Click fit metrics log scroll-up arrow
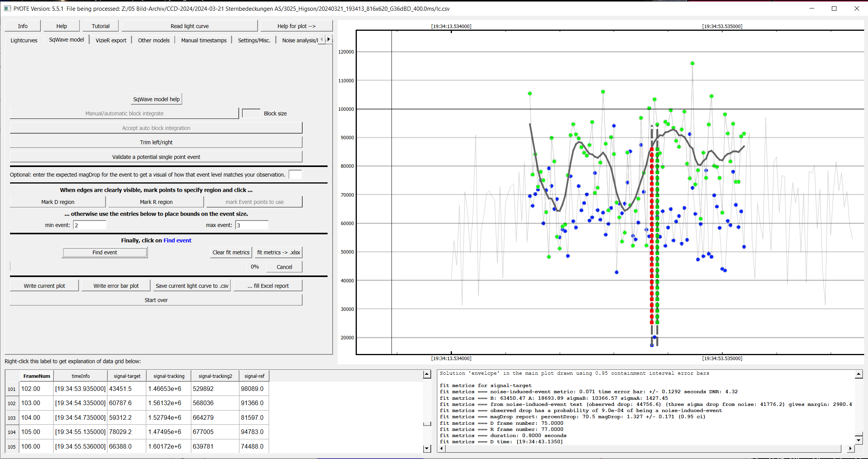 (858, 374)
